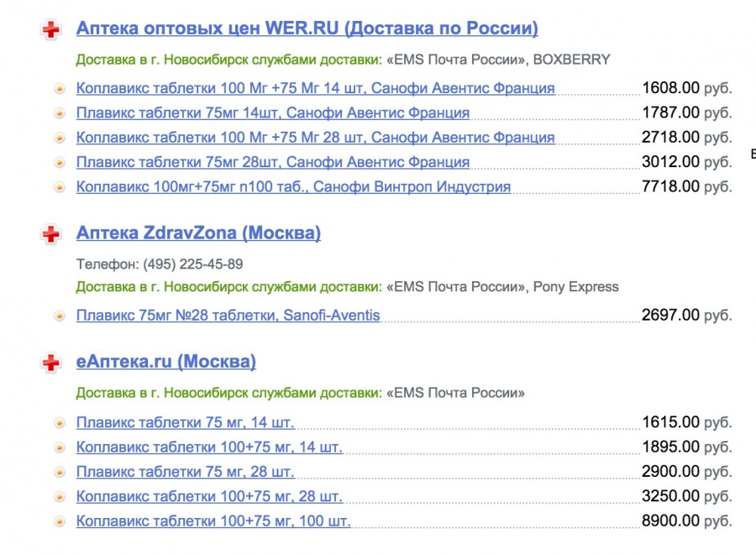Select Плавикс таблетки 75 мг, 28 шт. link
Image resolution: width=756 pixels, height=555 pixels.
pos(185,471)
